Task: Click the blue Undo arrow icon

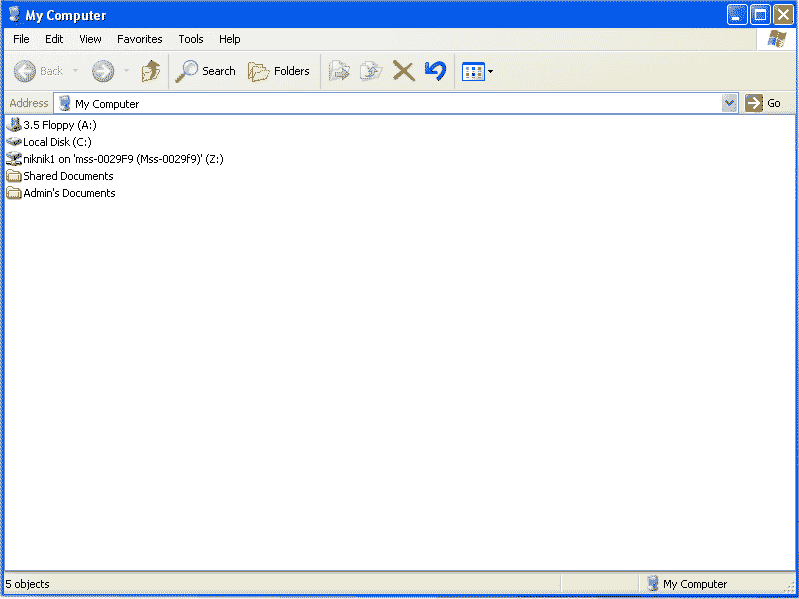Action: (435, 71)
